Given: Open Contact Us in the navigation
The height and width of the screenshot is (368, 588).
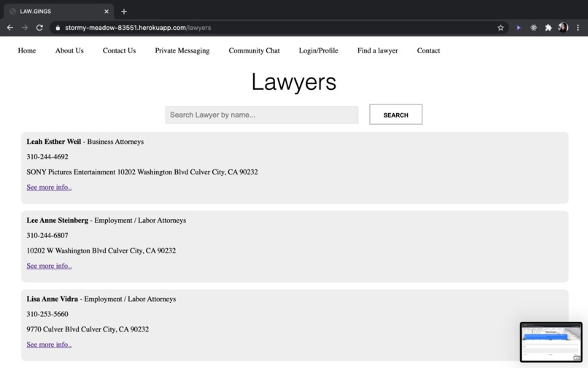Looking at the screenshot, I should pos(119,50).
